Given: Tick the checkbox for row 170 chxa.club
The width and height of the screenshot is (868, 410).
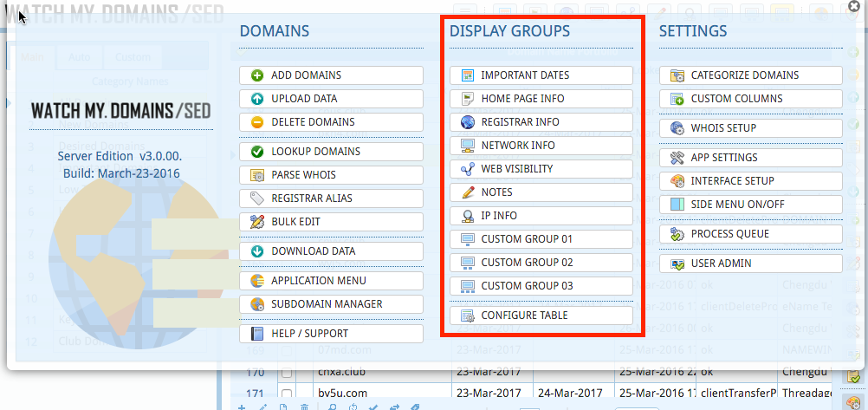Looking at the screenshot, I should pos(287,374).
